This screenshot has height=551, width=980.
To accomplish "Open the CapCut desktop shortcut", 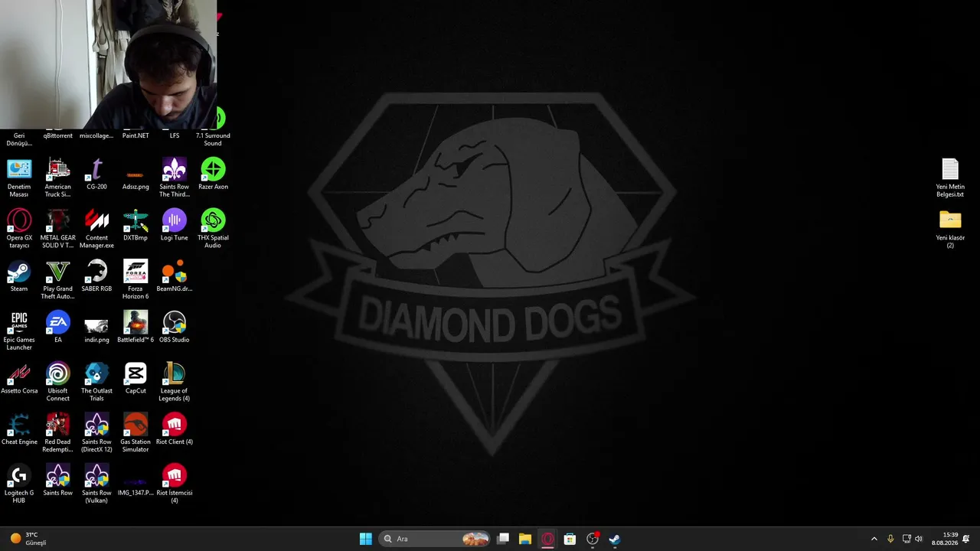I will tap(136, 378).
